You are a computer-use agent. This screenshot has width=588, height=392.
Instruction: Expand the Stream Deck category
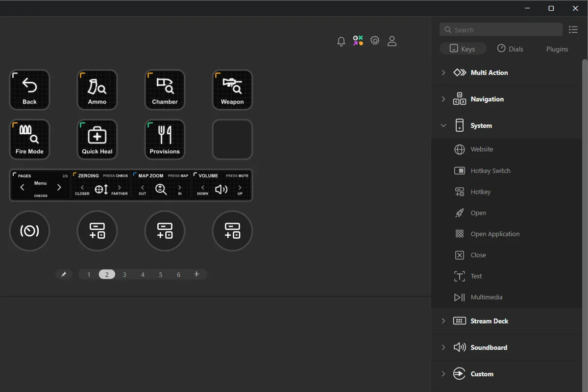tap(506, 321)
